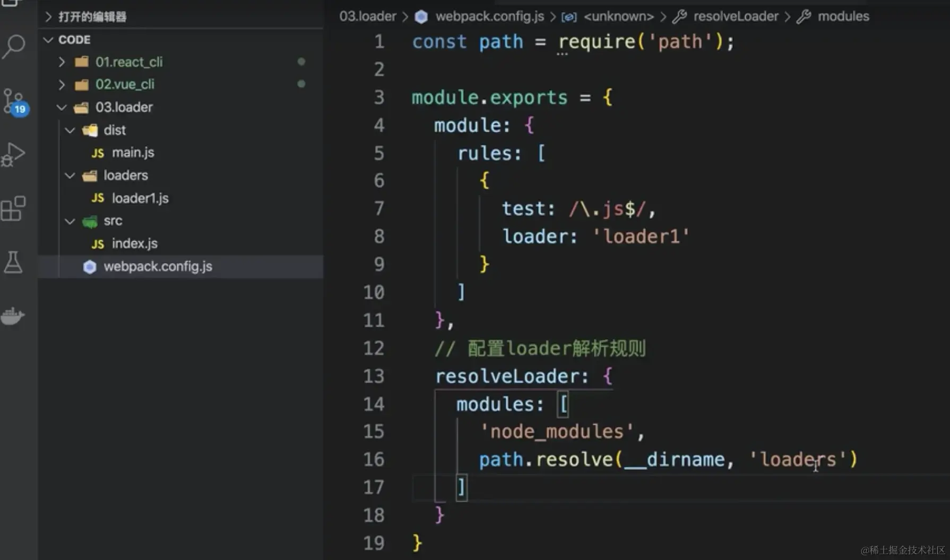The image size is (950, 560).
Task: Click the JS icon beside loader1.js
Action: click(x=98, y=198)
